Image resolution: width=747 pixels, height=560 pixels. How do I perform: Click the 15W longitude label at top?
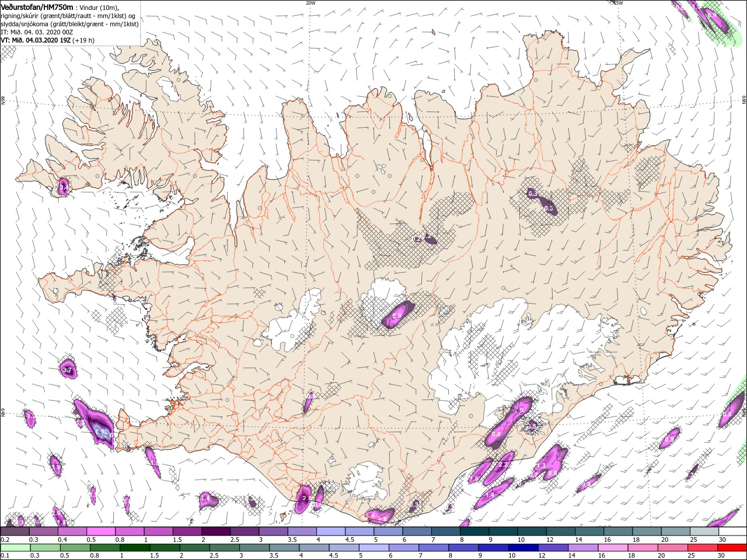pos(618,3)
